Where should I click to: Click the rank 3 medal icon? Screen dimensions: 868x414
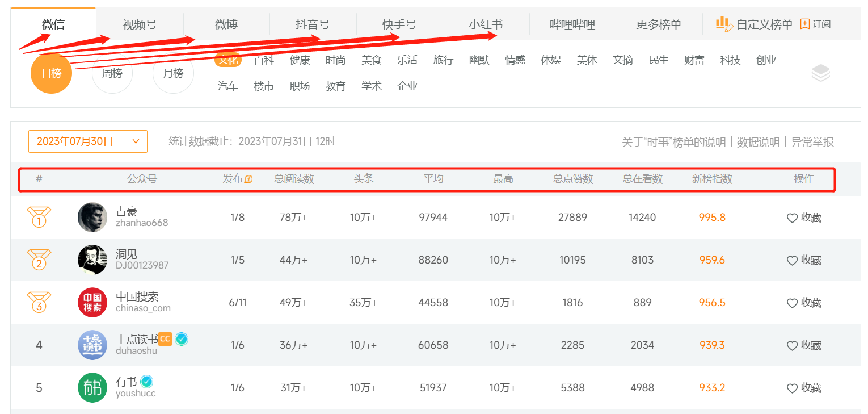[x=39, y=302]
